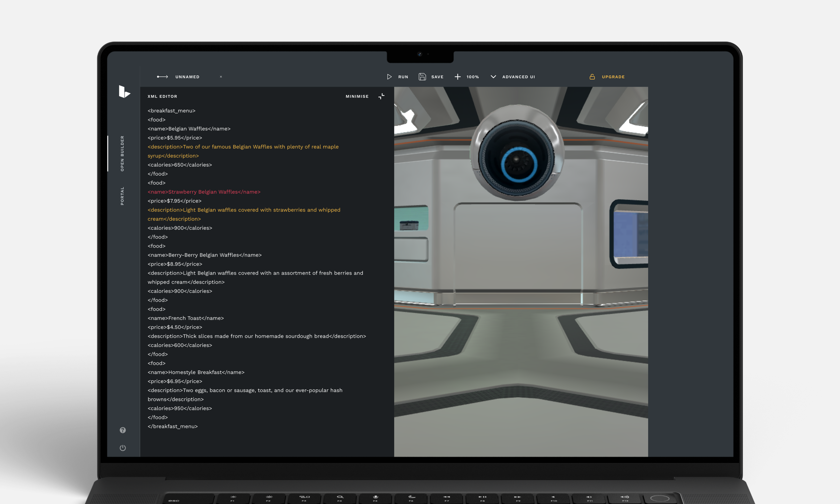Click the power icon in sidebar
The width and height of the screenshot is (840, 504).
point(123,448)
